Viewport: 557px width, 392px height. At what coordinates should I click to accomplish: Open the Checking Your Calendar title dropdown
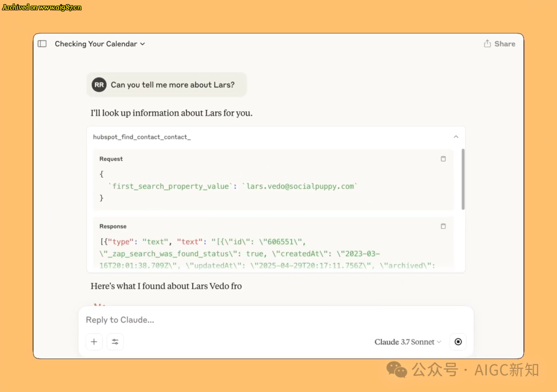tap(142, 44)
